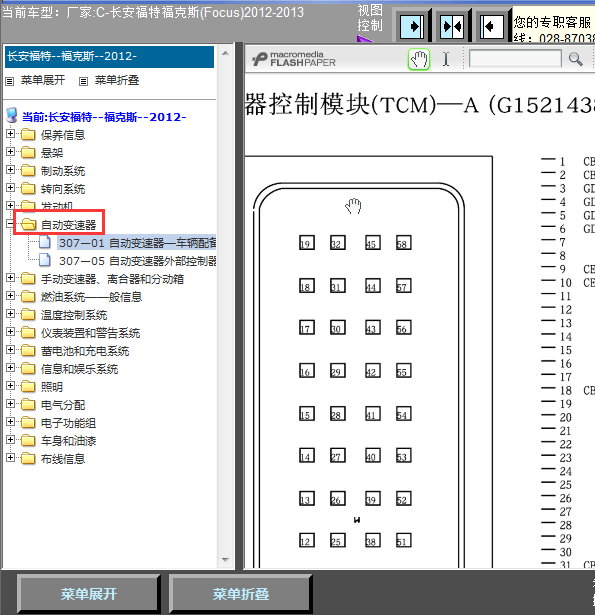Select the FlashPaper hand pan tool

tap(419, 60)
